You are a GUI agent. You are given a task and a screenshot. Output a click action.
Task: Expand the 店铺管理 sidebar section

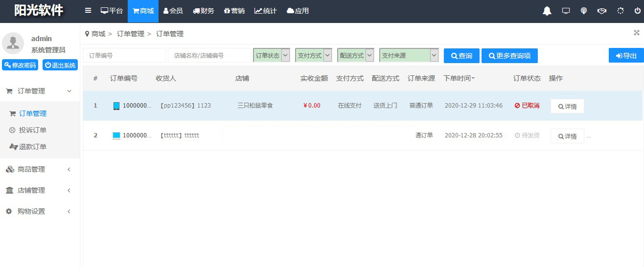pos(39,190)
